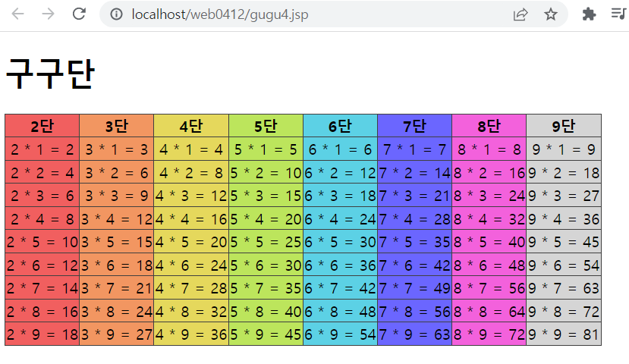This screenshot has height=364, width=629.
Task: Select cell 2 * 5 = 10
Action: tap(42, 242)
